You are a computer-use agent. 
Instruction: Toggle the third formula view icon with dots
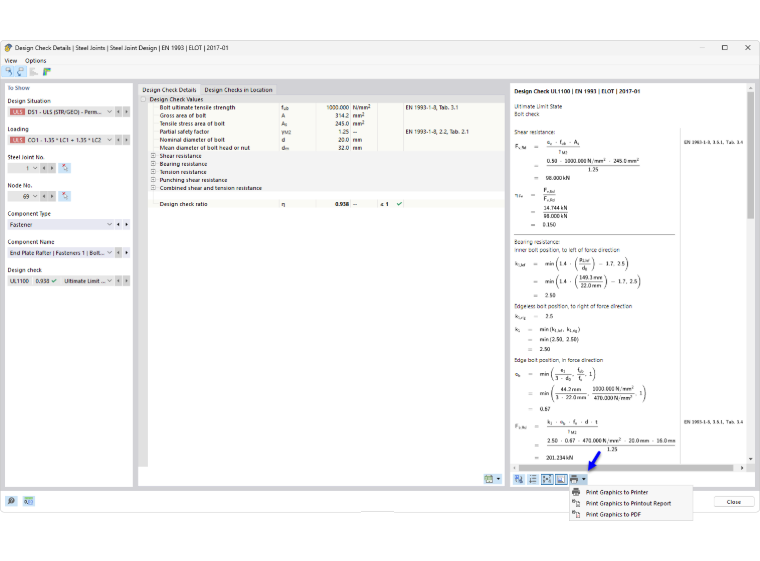[547, 479]
